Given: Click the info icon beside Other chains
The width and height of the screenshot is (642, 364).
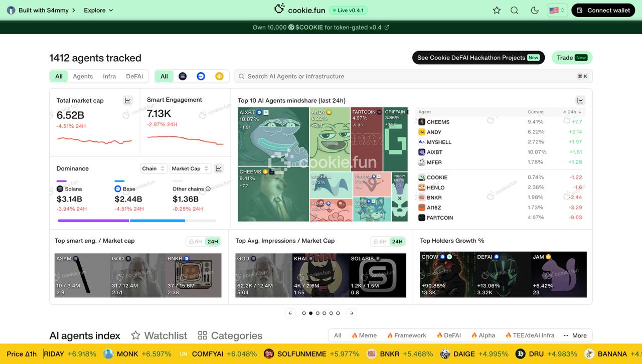Looking at the screenshot, I should click(x=208, y=189).
